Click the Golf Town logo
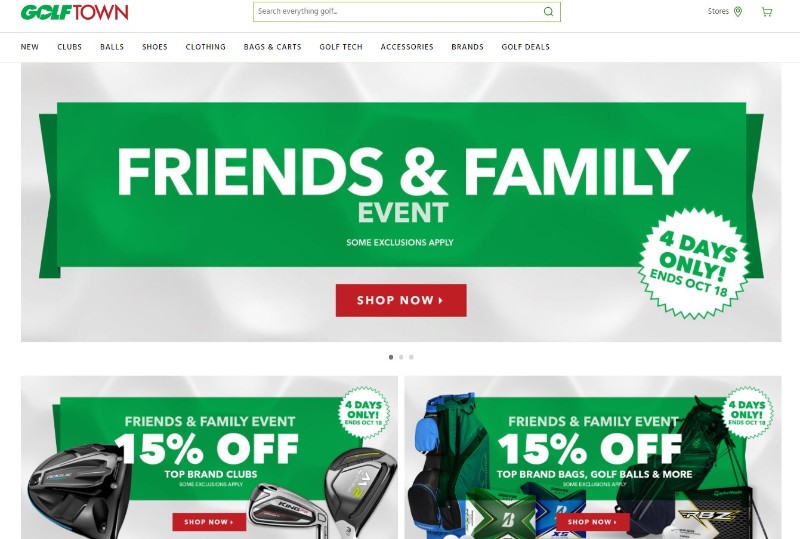 pyautogui.click(x=74, y=12)
